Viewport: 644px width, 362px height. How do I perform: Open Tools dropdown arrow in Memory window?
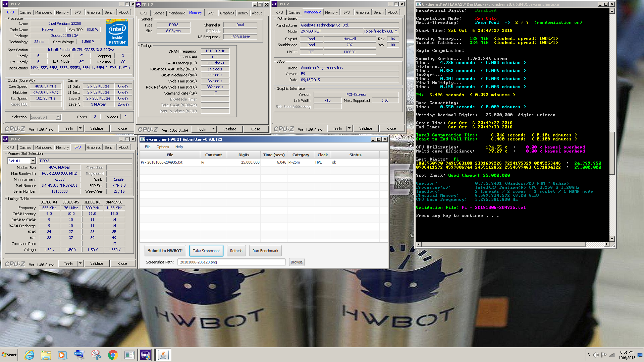(213, 129)
